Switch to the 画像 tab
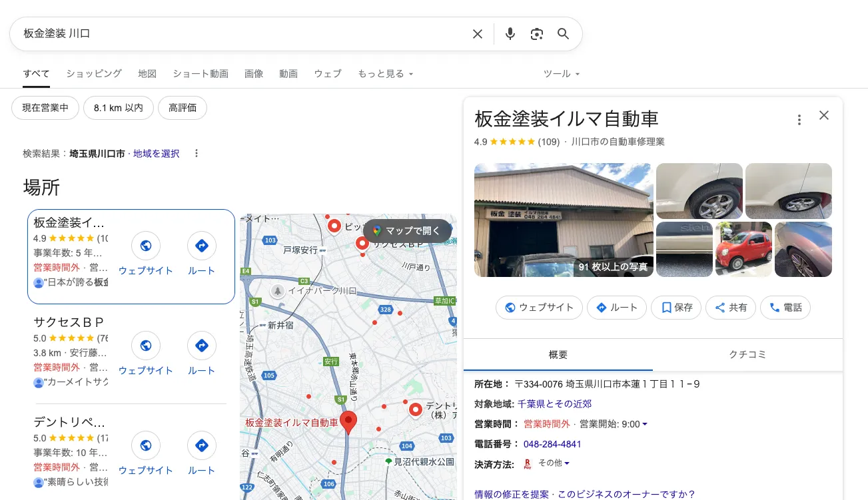868x500 pixels. [x=254, y=74]
